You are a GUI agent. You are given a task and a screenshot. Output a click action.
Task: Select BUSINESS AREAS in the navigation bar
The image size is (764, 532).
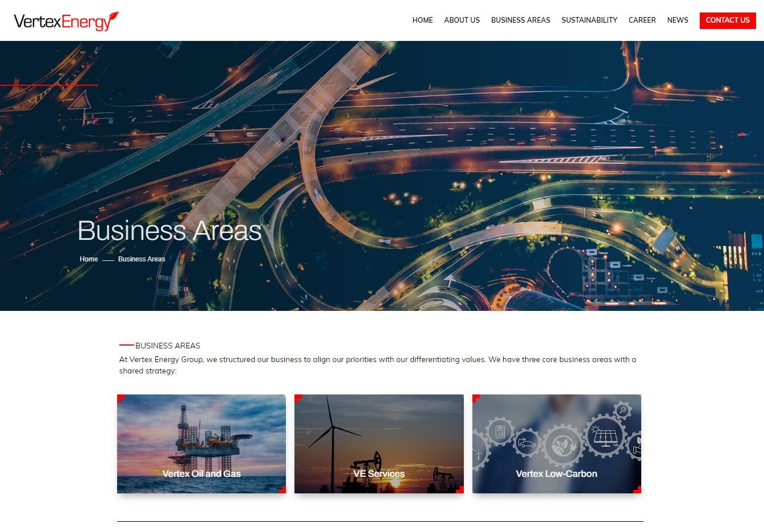click(520, 20)
